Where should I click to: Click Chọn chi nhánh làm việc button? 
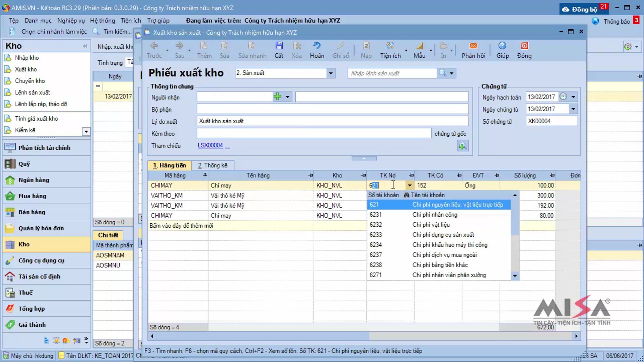pyautogui.click(x=54, y=32)
